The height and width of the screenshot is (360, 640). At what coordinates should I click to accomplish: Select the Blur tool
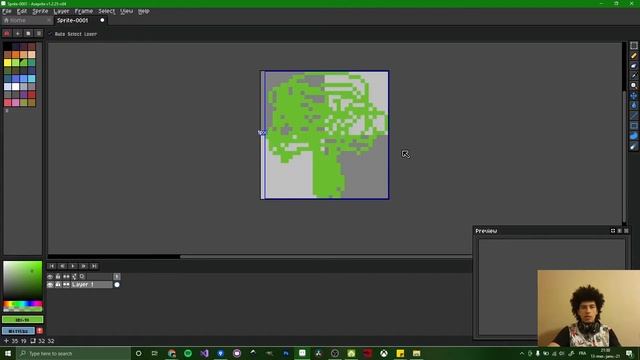633,146
